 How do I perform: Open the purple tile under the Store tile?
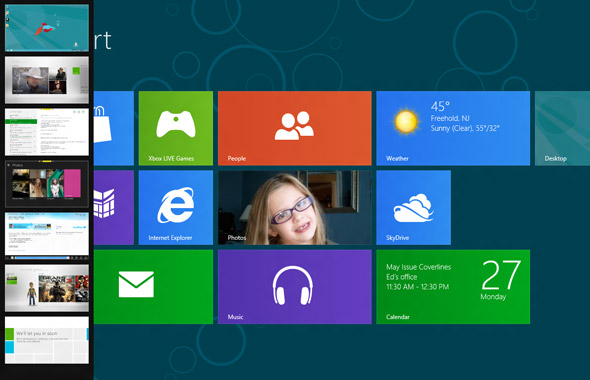[114, 207]
